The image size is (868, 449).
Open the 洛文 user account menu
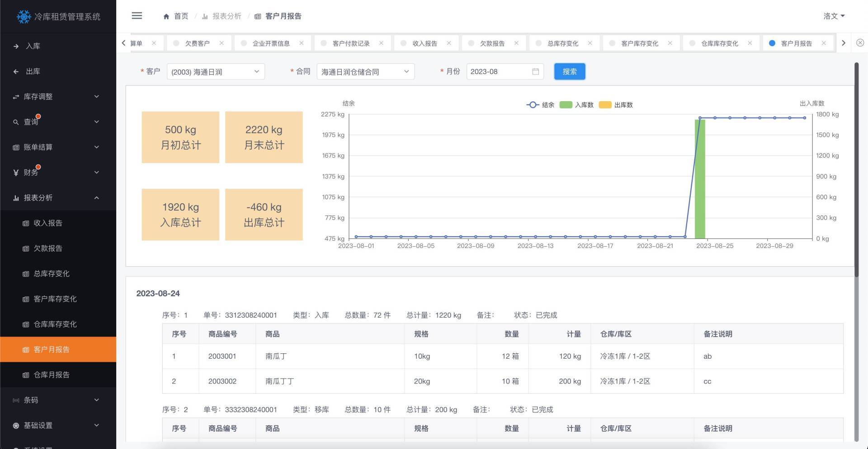[x=834, y=16]
